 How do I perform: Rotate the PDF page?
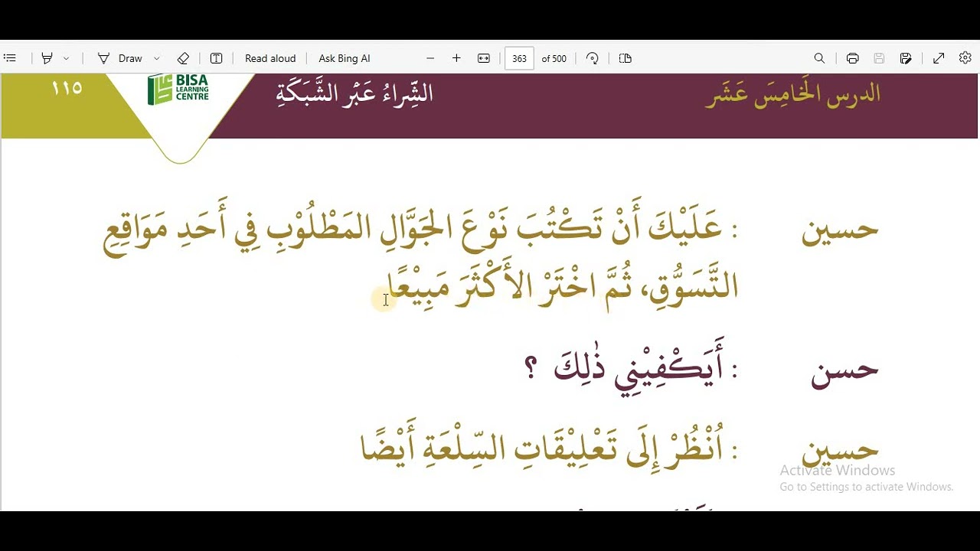tap(592, 58)
